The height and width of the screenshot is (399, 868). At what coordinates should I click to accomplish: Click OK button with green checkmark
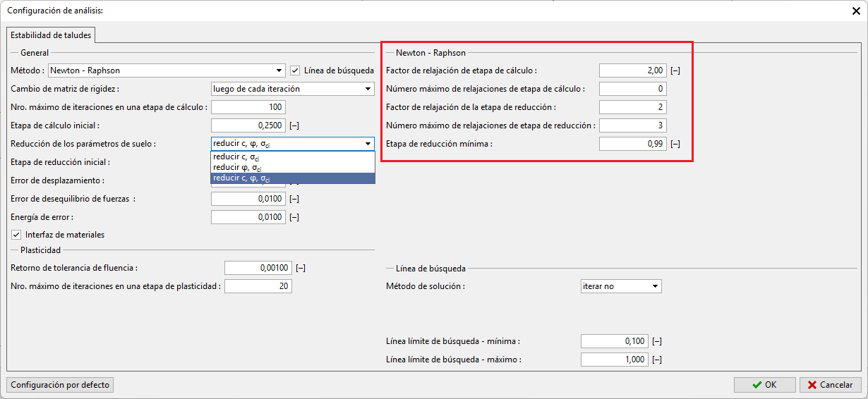pyautogui.click(x=764, y=385)
